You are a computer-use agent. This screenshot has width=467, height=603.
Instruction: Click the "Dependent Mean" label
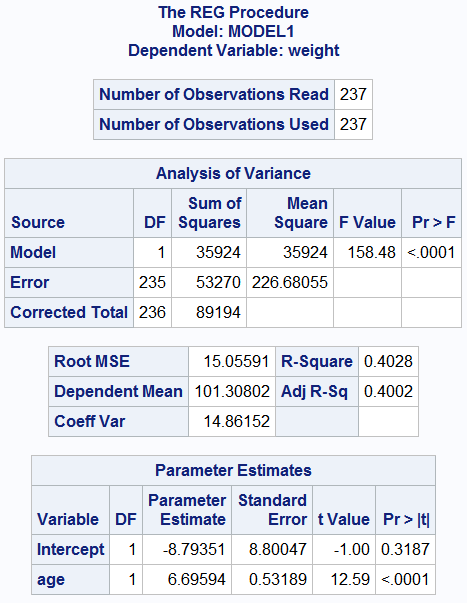[118, 391]
